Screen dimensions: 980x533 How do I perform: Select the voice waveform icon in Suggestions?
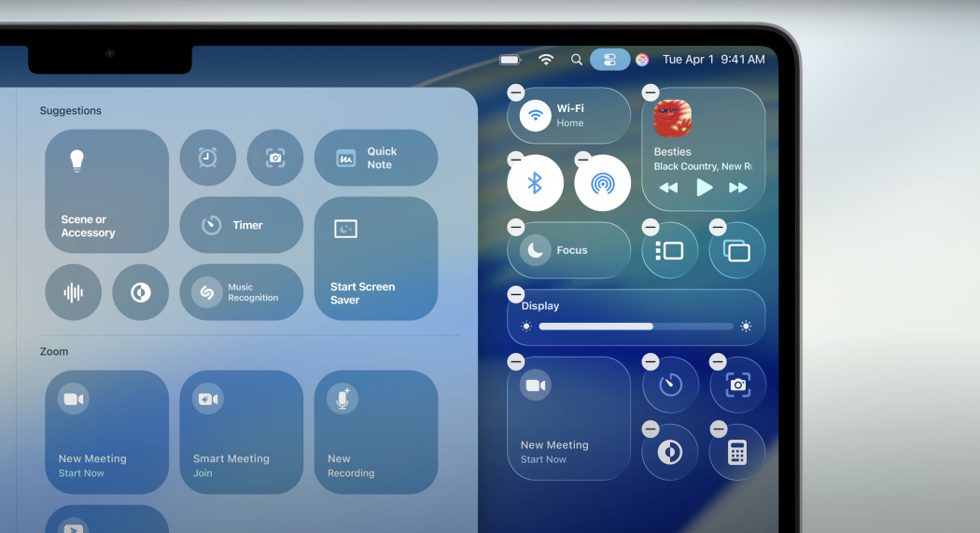pyautogui.click(x=73, y=292)
